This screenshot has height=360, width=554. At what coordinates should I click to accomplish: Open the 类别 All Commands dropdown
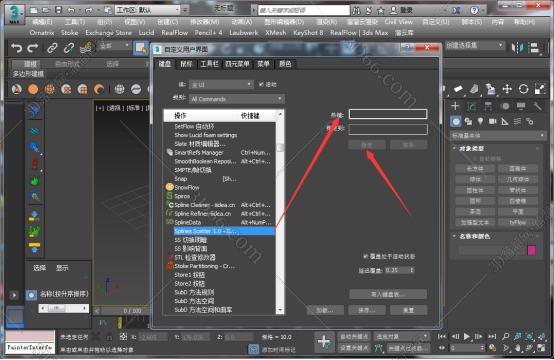point(237,99)
